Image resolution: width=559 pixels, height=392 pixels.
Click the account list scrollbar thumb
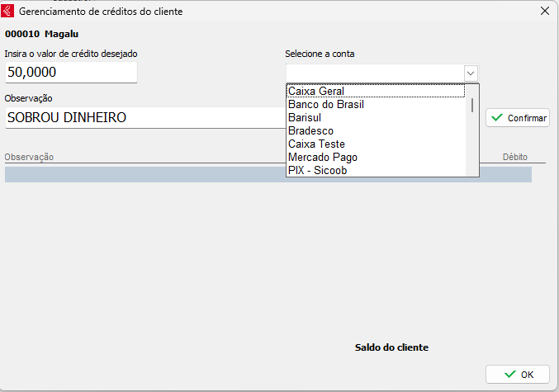[x=472, y=105]
